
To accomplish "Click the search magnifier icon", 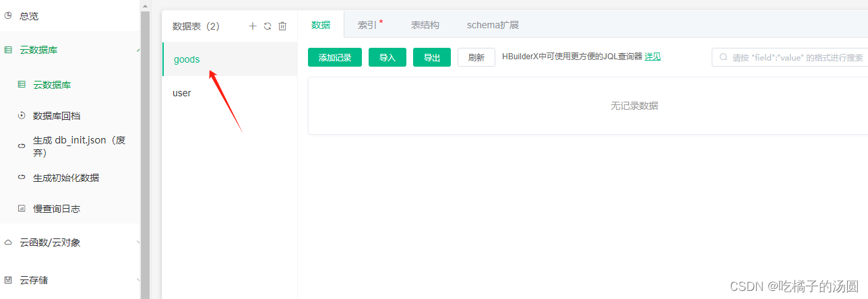I will click(724, 57).
